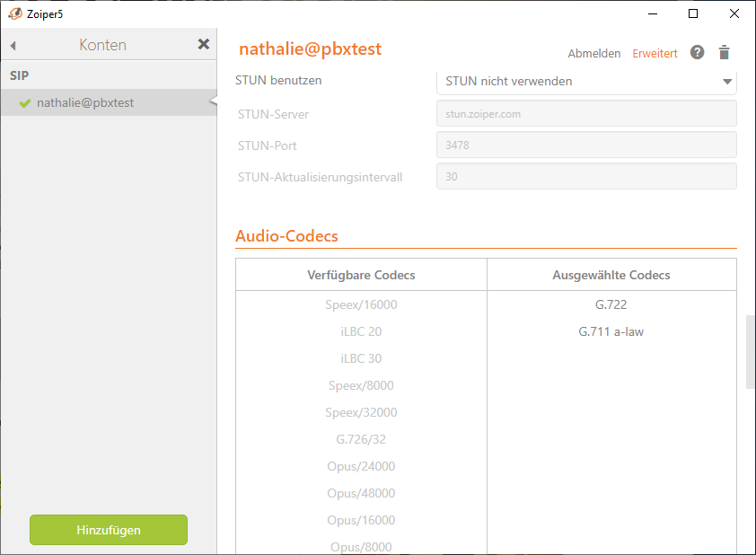Click the green checkmark next to nathalie@pbxtest

(x=25, y=103)
